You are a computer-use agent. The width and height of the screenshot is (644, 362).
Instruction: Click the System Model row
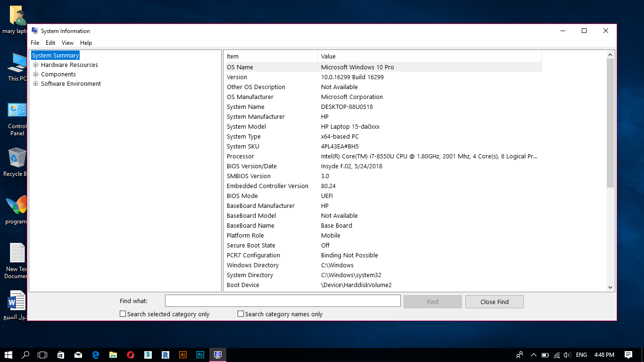[383, 126]
